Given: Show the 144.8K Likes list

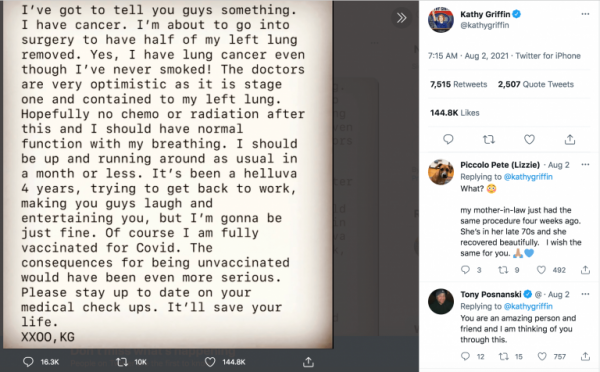Looking at the screenshot, I should point(455,113).
